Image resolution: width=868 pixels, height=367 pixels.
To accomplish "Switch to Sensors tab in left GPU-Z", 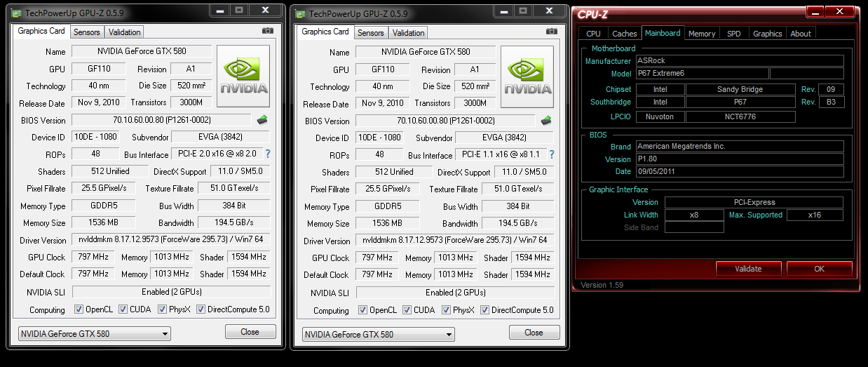I will pyautogui.click(x=87, y=32).
